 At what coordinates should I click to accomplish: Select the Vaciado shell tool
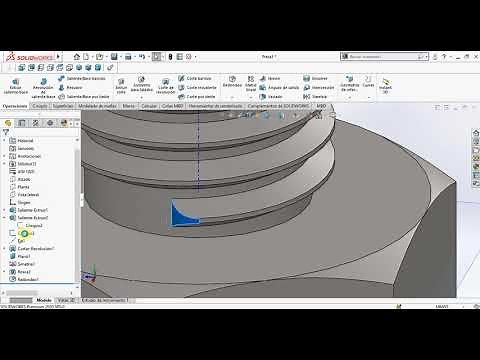tap(271, 97)
